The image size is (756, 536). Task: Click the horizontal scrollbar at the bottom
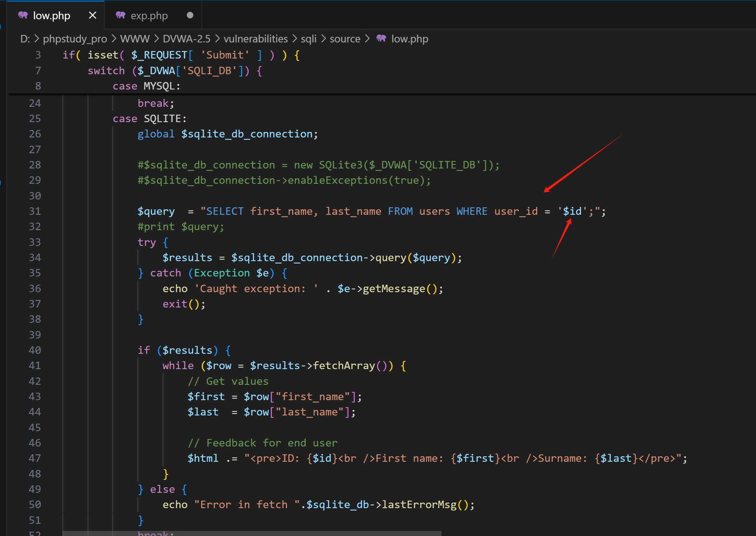click(251, 533)
